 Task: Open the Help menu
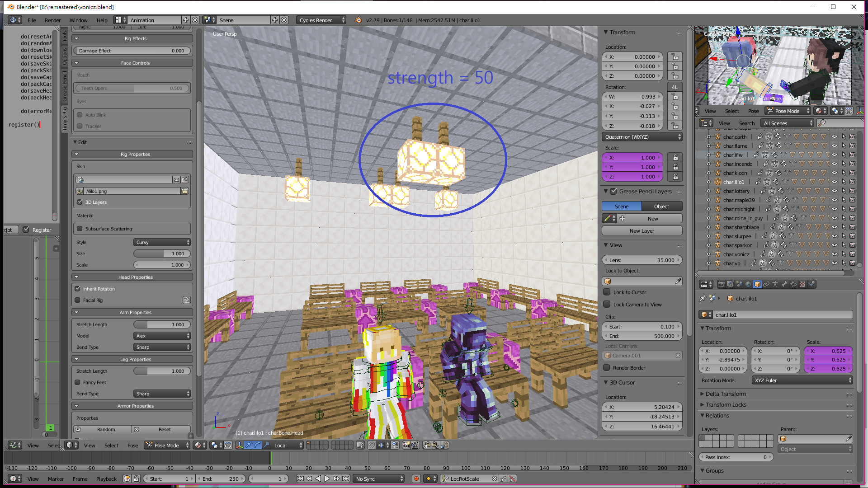[102, 20]
